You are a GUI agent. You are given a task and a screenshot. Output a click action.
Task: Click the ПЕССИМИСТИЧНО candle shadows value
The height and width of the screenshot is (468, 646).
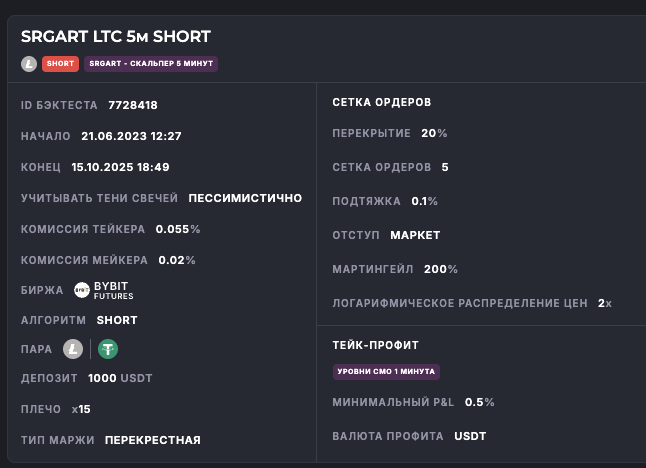(245, 198)
